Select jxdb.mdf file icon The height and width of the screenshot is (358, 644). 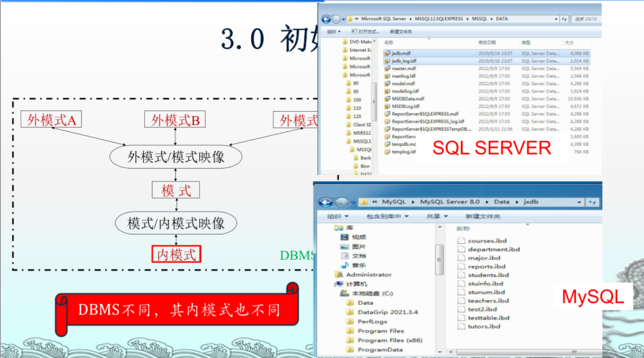pyautogui.click(x=387, y=53)
